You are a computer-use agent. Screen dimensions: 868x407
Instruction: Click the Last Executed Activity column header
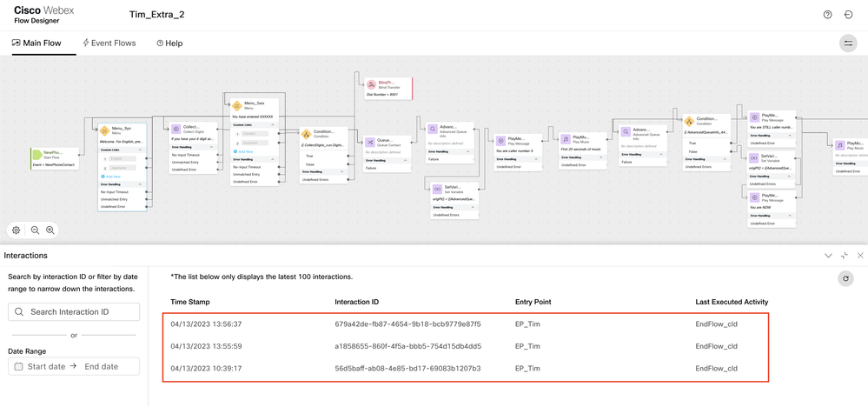tap(732, 302)
